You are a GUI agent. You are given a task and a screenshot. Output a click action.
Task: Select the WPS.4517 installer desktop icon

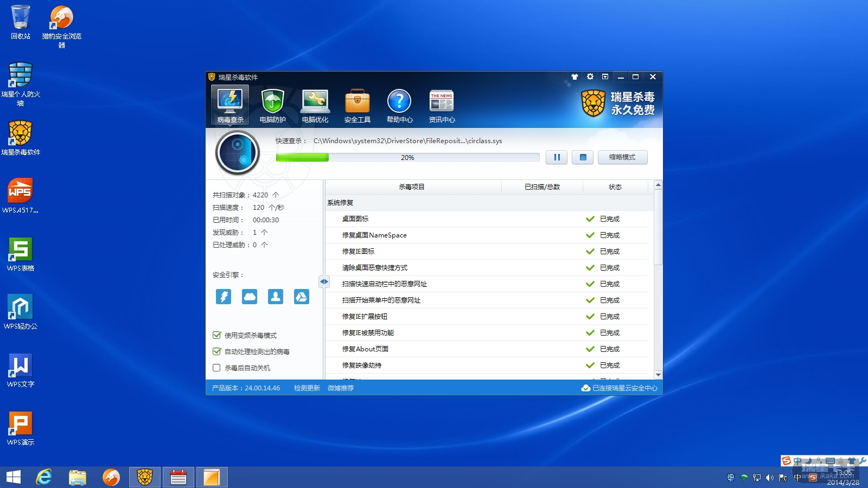pos(21,196)
